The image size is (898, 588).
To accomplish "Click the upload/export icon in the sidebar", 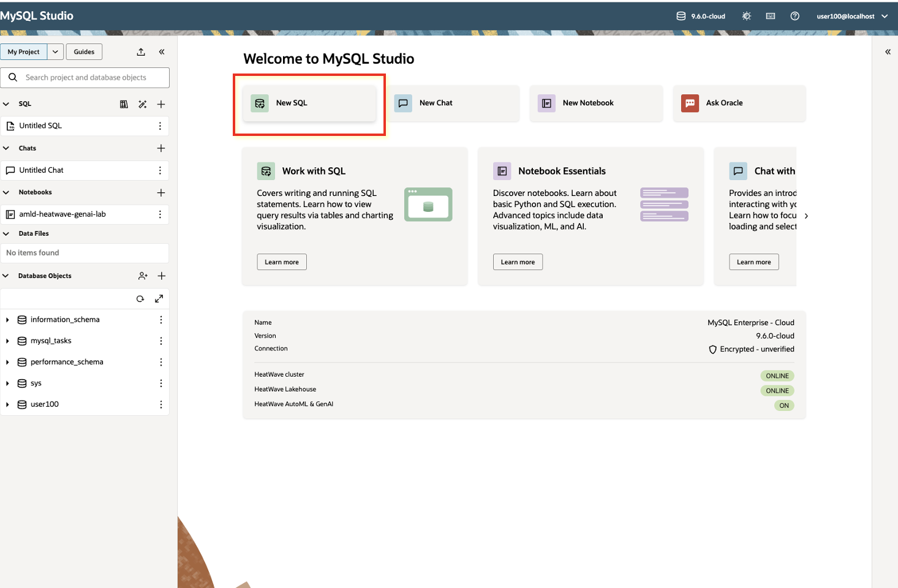I will pos(141,52).
